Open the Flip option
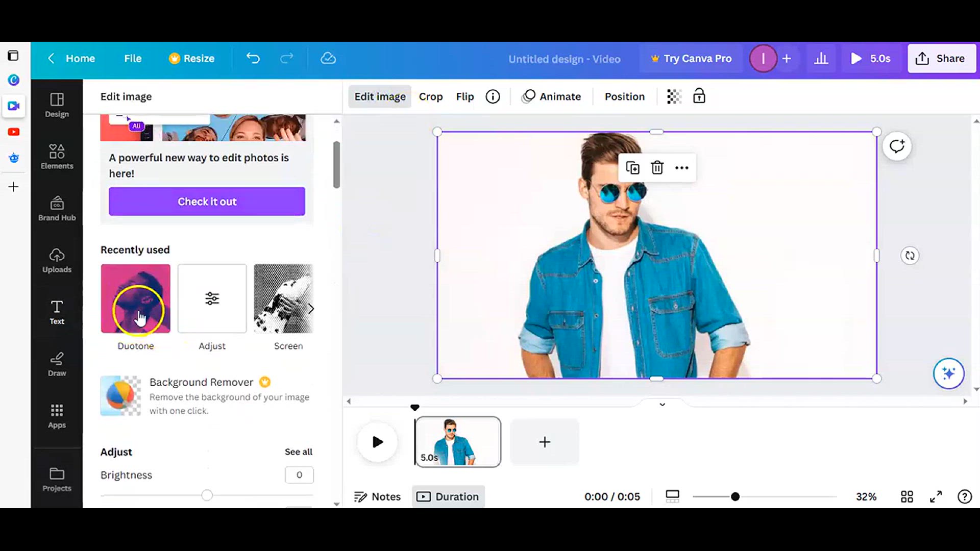The width and height of the screenshot is (980, 551). click(x=465, y=96)
